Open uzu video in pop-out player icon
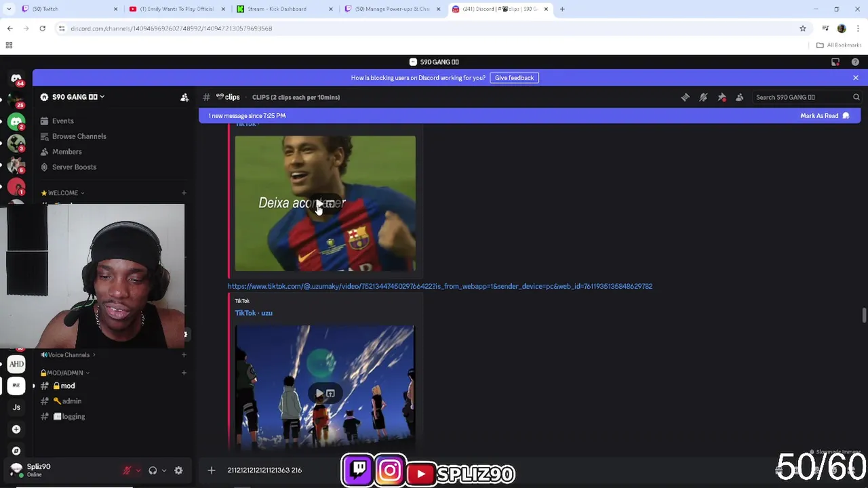 coord(330,393)
